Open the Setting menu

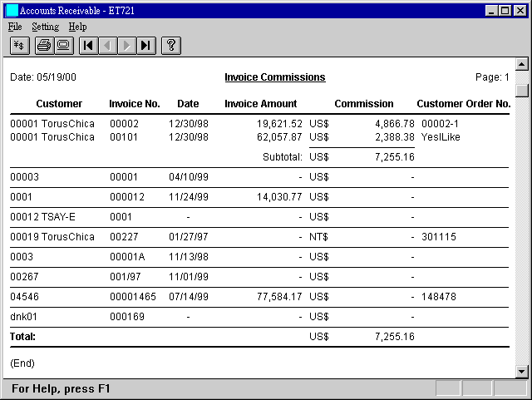(x=45, y=27)
